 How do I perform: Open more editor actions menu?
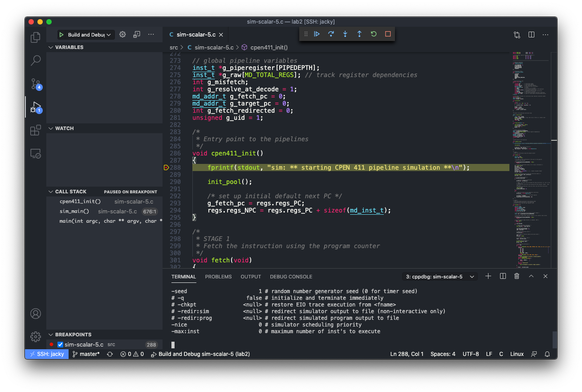tap(545, 34)
